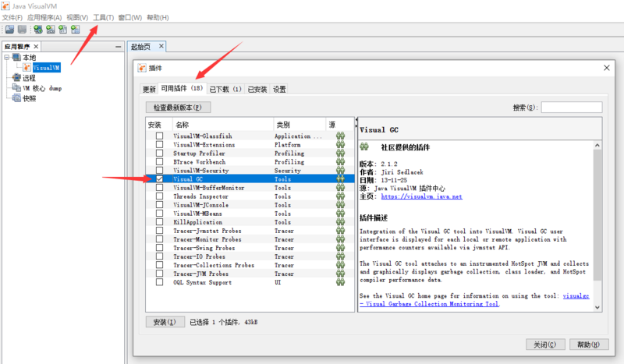Click the Save toolbar icon

(x=23, y=29)
